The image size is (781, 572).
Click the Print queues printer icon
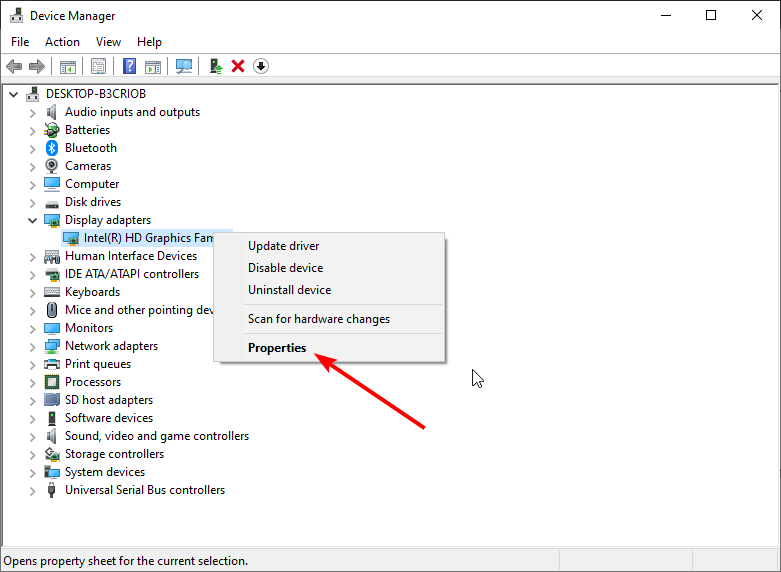click(52, 364)
